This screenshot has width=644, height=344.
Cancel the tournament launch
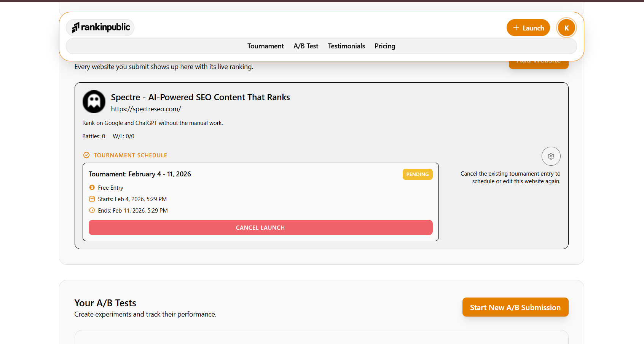click(x=261, y=227)
